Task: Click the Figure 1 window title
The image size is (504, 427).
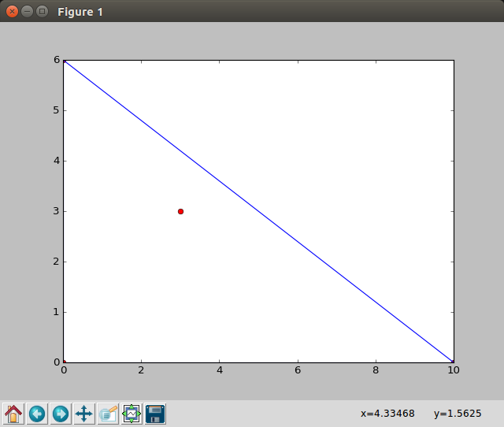Action: [80, 12]
